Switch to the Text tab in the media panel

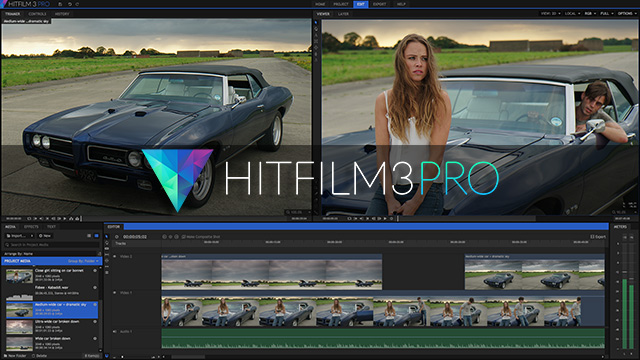click(x=51, y=227)
